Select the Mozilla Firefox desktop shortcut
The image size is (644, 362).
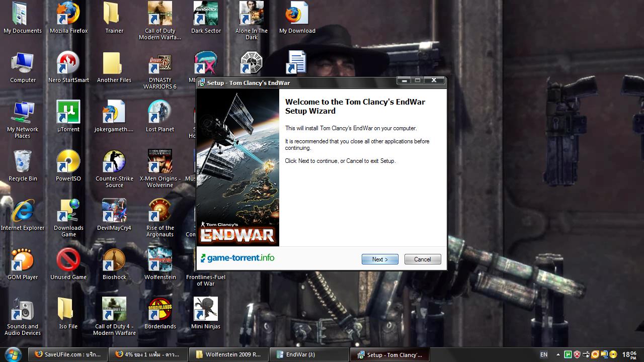tap(68, 18)
